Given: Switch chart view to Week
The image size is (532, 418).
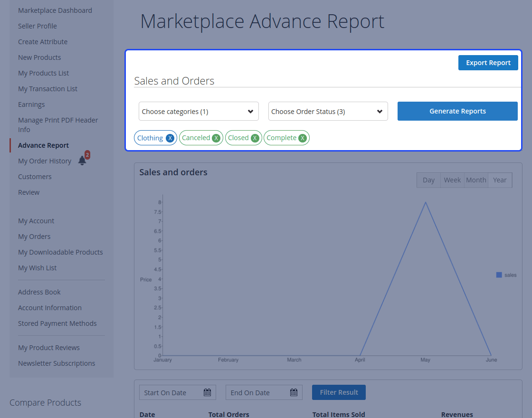Looking at the screenshot, I should click(452, 180).
